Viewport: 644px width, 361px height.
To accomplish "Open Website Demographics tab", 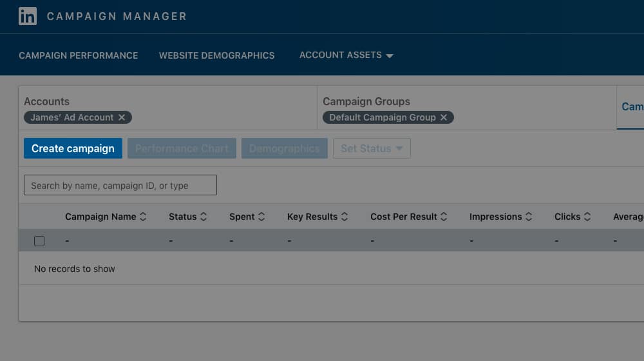I will pos(217,55).
